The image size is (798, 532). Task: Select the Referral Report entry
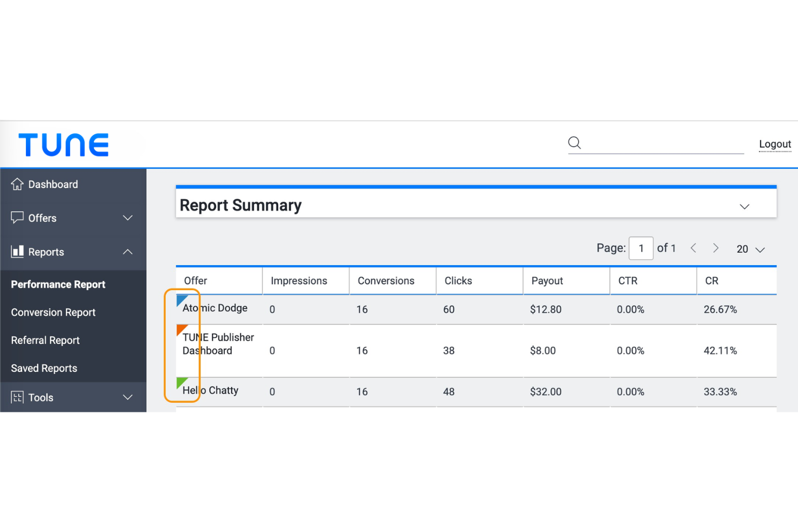(45, 340)
